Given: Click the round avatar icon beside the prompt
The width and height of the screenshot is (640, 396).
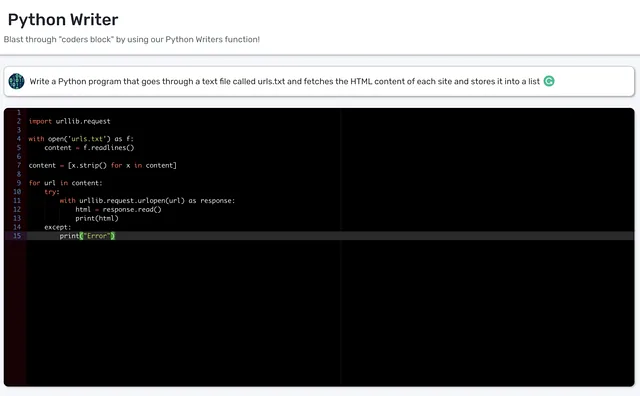Looking at the screenshot, I should point(16,81).
